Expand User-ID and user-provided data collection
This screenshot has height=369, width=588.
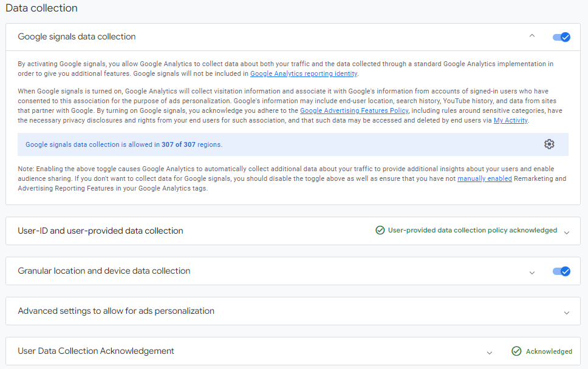click(x=567, y=232)
